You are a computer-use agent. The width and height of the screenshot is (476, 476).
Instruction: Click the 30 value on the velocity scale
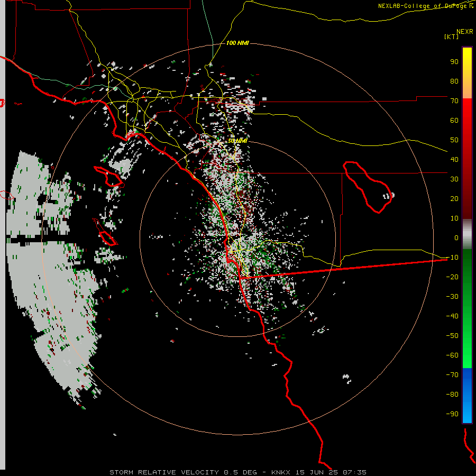(454, 179)
